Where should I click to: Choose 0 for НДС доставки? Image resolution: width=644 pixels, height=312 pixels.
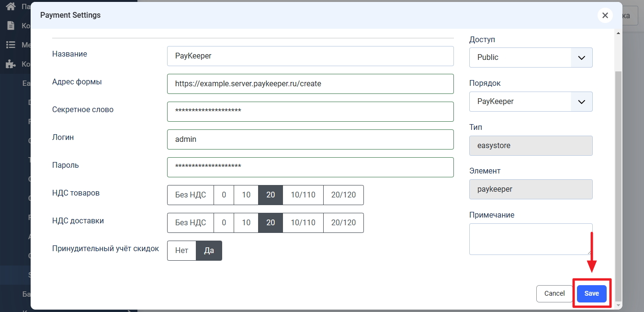pos(224,223)
